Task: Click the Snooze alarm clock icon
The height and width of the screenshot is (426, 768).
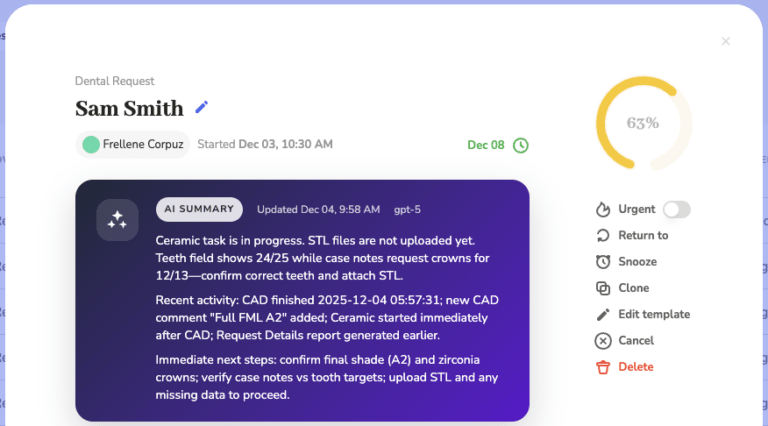Action: click(603, 262)
